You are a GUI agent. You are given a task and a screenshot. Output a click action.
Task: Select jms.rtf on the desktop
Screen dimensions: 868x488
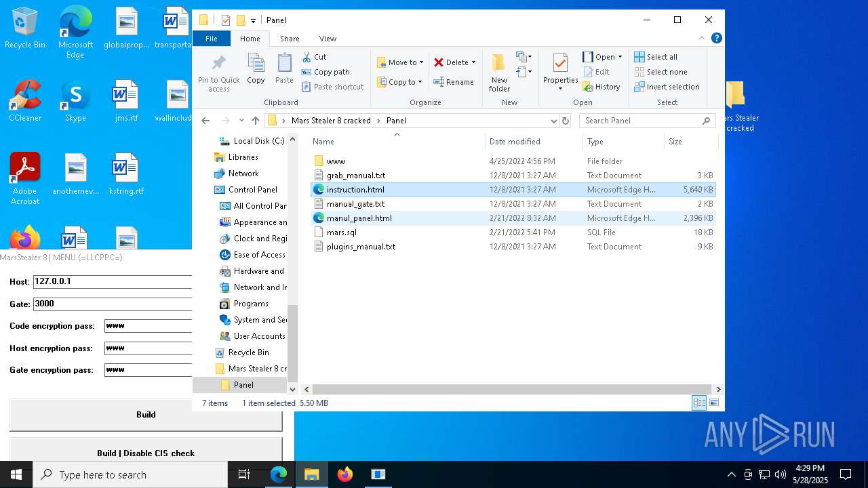coord(126,101)
